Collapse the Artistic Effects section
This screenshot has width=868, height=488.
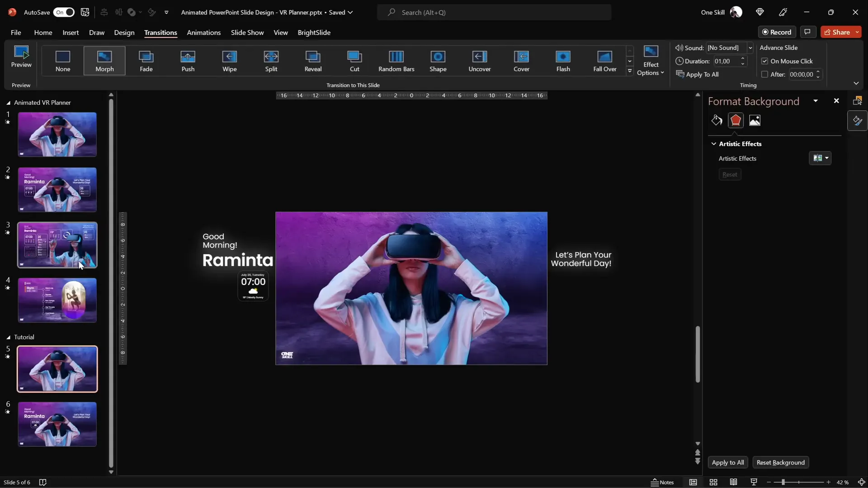point(714,144)
